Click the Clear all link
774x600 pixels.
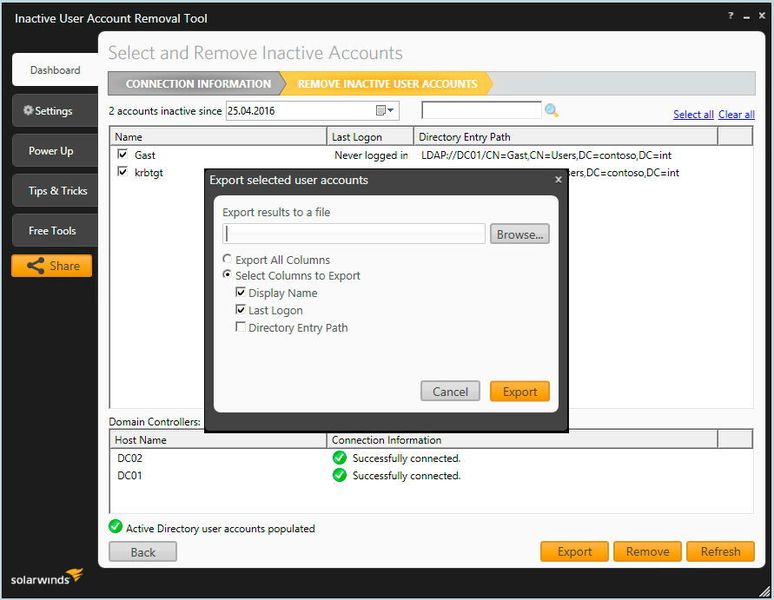tap(736, 114)
